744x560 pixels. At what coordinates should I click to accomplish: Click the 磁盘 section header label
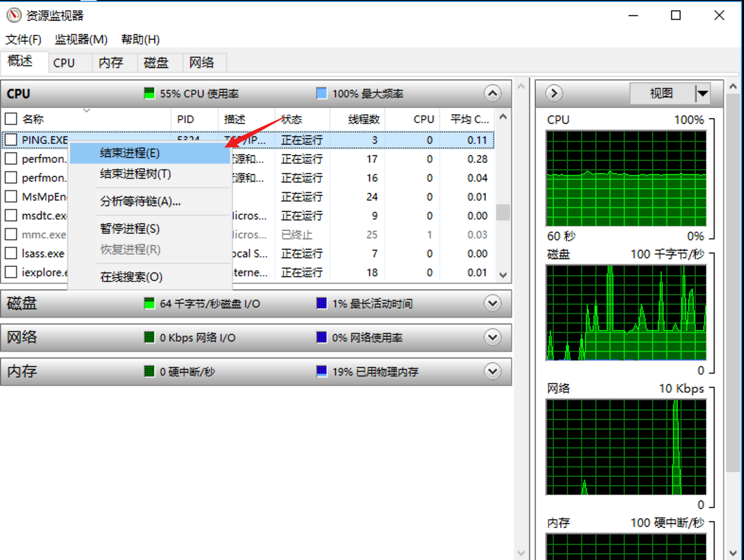pyautogui.click(x=22, y=303)
